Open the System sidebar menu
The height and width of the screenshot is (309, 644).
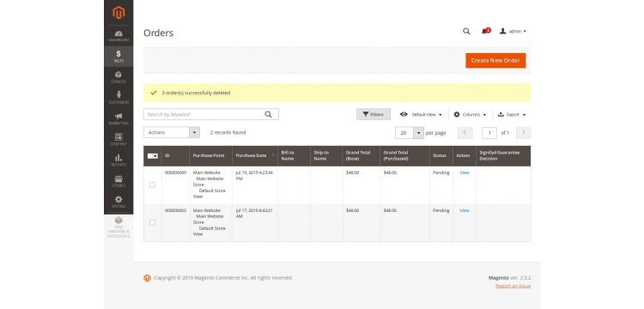(118, 202)
